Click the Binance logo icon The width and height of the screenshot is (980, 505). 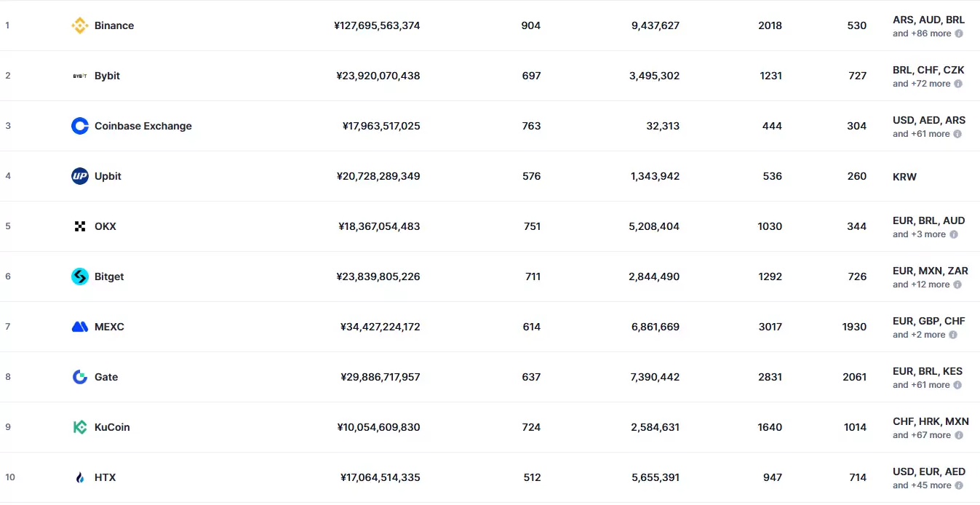80,25
